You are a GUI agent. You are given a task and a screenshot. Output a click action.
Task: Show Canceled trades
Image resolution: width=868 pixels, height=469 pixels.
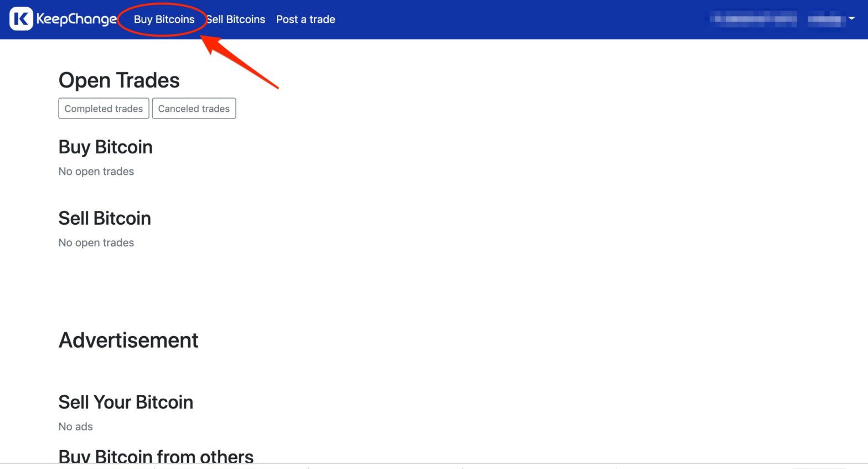194,109
